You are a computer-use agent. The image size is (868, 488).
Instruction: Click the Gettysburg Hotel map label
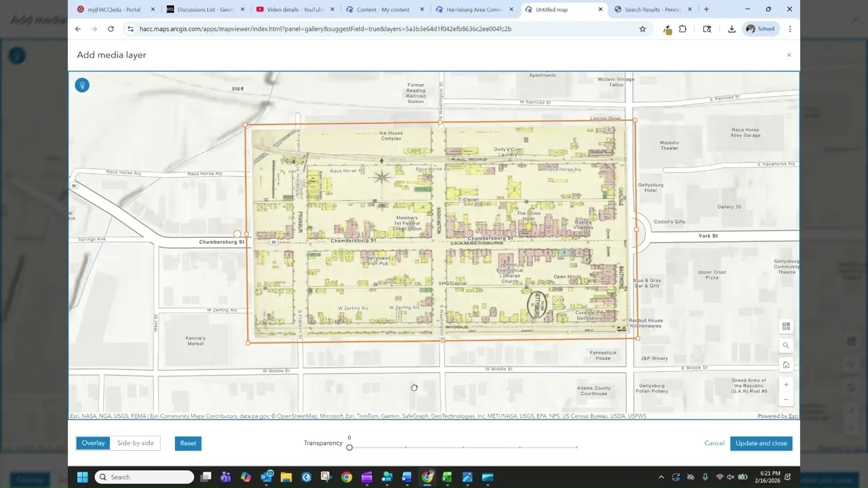[x=650, y=188]
